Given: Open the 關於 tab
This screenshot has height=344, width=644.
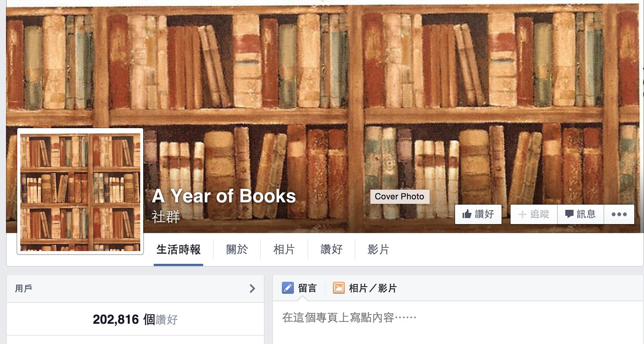Looking at the screenshot, I should pyautogui.click(x=237, y=250).
